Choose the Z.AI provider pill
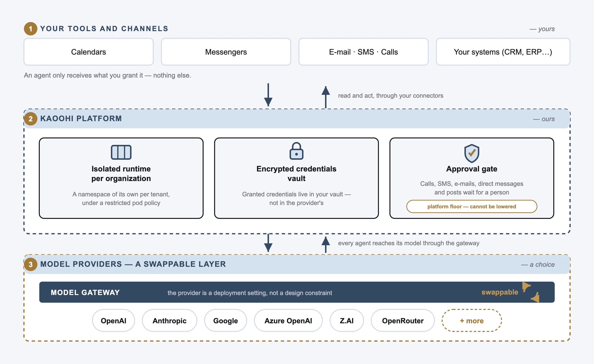 [347, 320]
